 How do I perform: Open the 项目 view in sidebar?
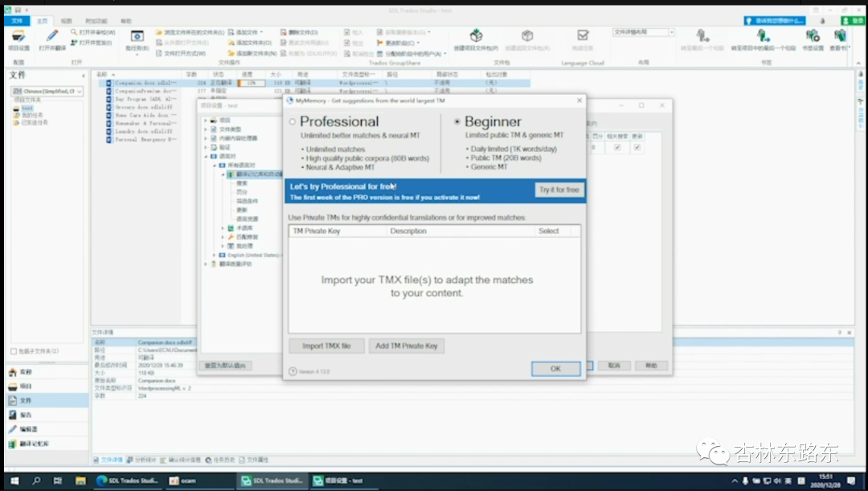[47, 387]
